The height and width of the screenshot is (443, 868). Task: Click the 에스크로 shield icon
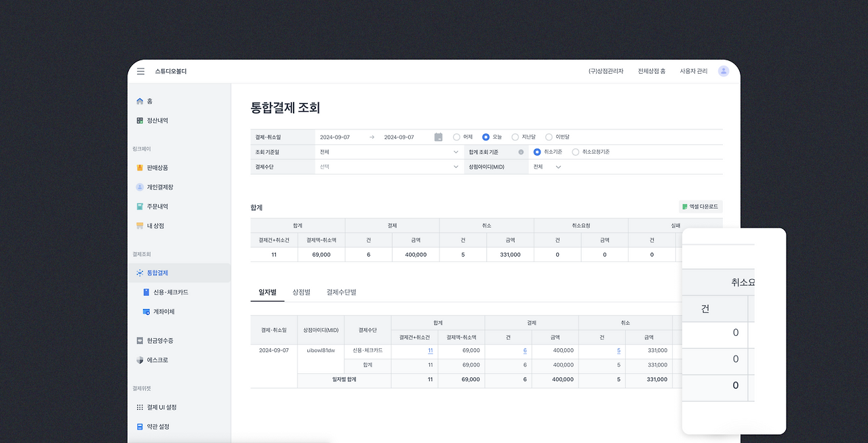pyautogui.click(x=140, y=360)
